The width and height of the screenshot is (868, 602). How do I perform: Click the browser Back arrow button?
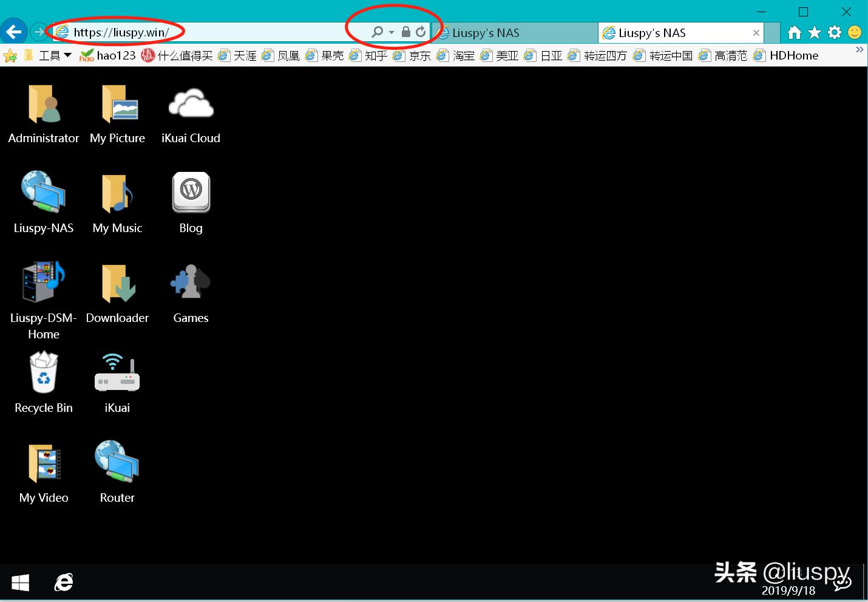(13, 32)
